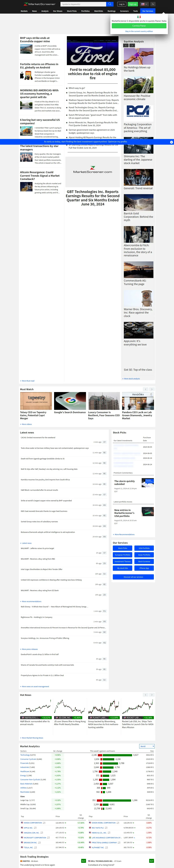174x868 pixels.
Task: Open the Portfolios menu
Action: (86, 11)
